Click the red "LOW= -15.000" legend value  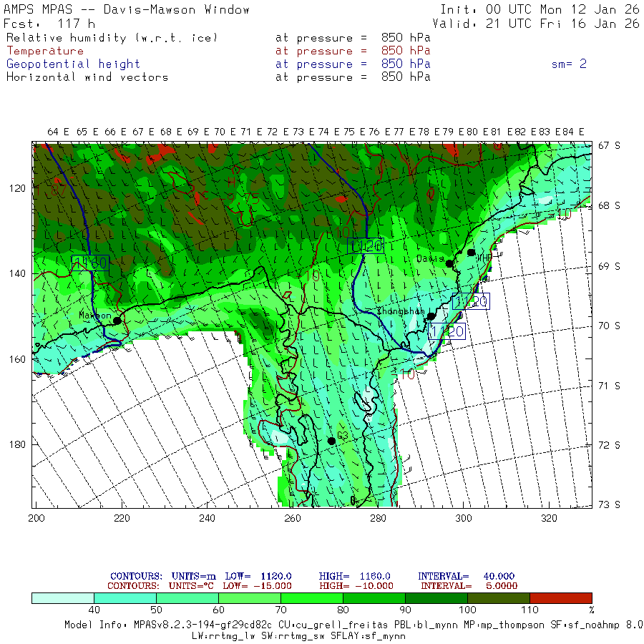point(257,586)
